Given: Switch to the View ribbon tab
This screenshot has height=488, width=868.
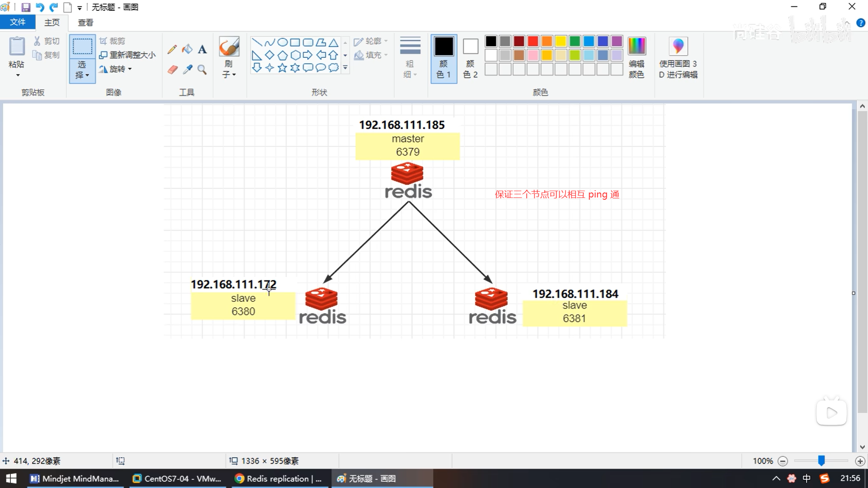Looking at the screenshot, I should tap(85, 22).
